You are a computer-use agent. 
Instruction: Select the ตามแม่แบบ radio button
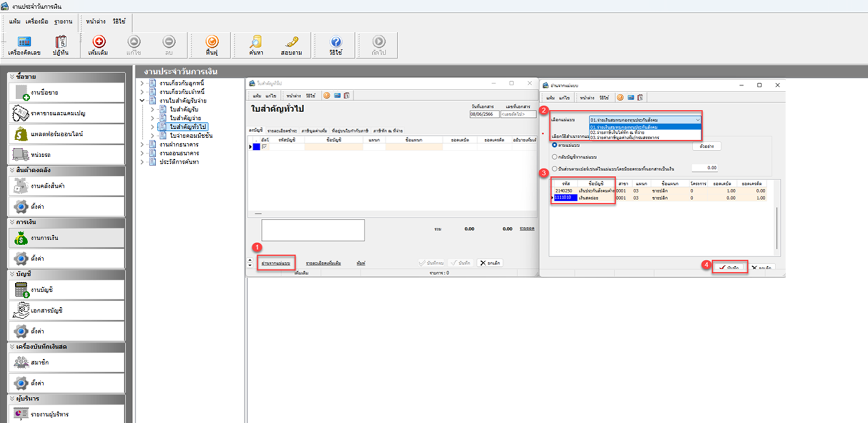pos(555,145)
